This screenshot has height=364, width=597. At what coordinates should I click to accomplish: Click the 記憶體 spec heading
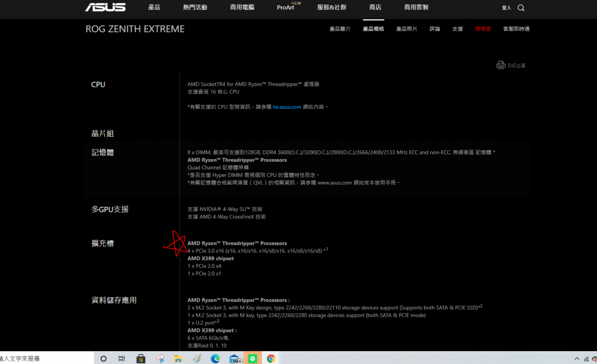coord(103,153)
